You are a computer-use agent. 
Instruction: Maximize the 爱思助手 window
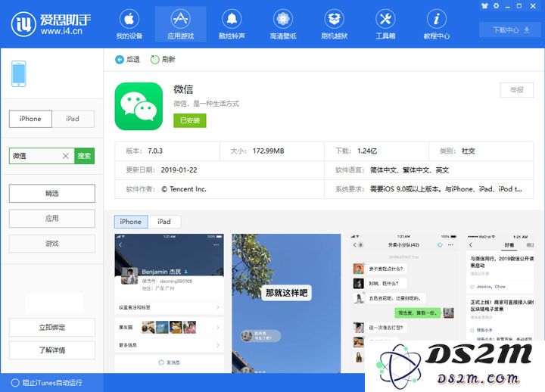[x=519, y=5]
